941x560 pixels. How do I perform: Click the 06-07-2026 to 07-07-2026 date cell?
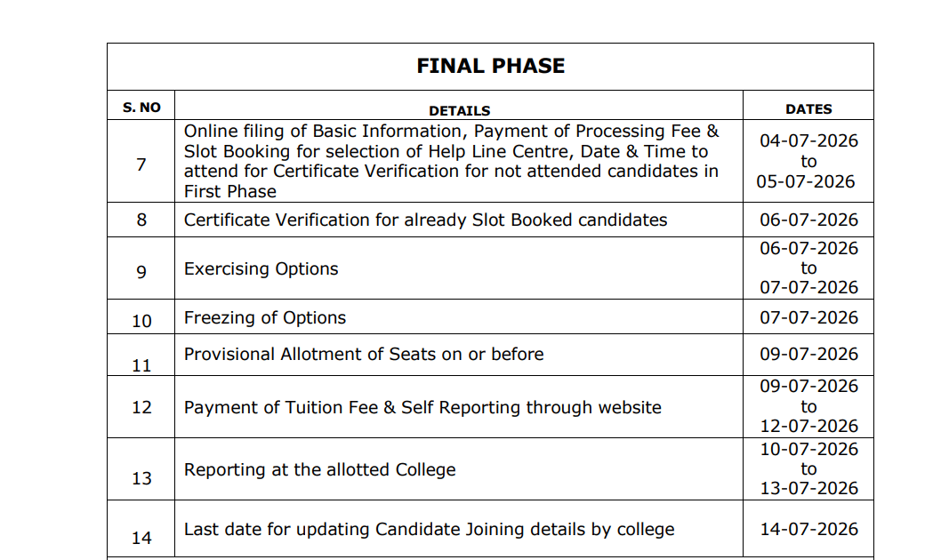coord(808,268)
